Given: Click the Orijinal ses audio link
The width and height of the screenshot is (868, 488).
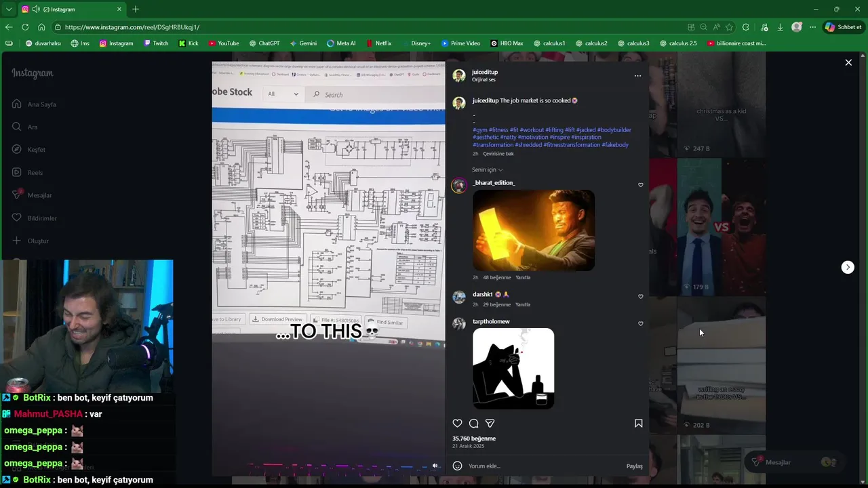Looking at the screenshot, I should pyautogui.click(x=484, y=80).
